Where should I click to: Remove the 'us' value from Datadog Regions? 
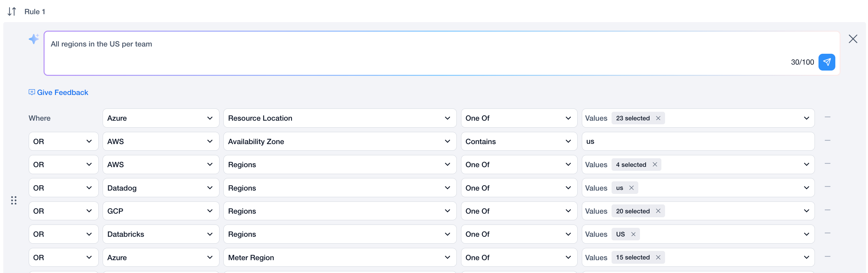[631, 188]
